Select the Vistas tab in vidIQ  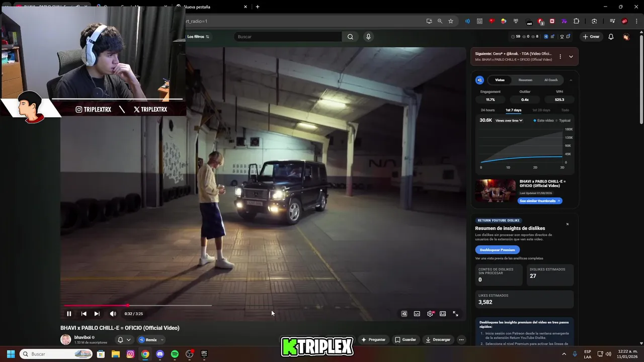(500, 80)
